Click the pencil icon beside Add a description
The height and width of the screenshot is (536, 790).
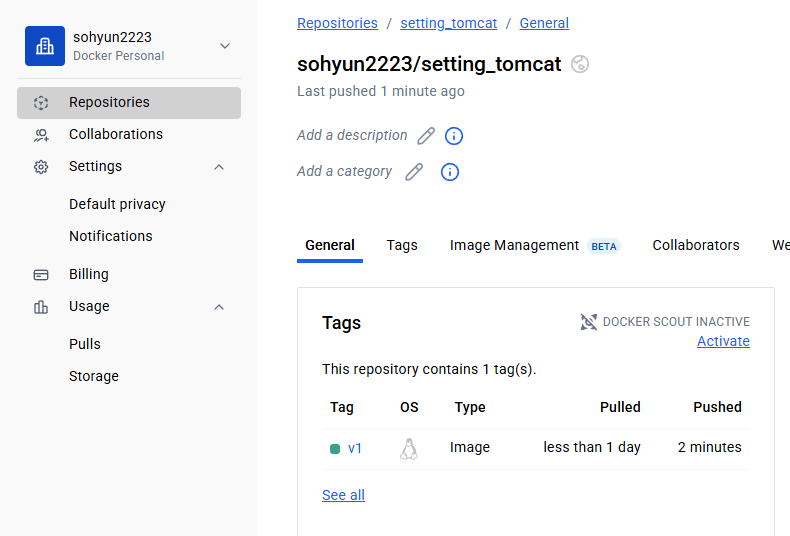[426, 136]
